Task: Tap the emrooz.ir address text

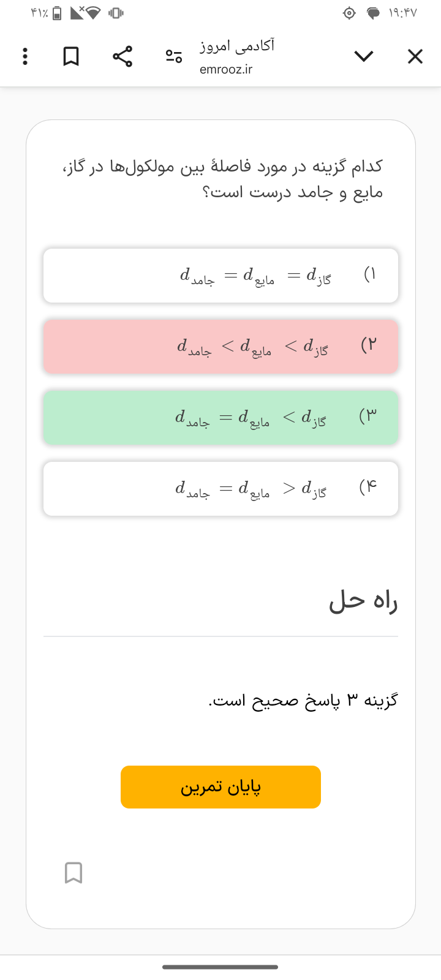Action: [x=226, y=69]
